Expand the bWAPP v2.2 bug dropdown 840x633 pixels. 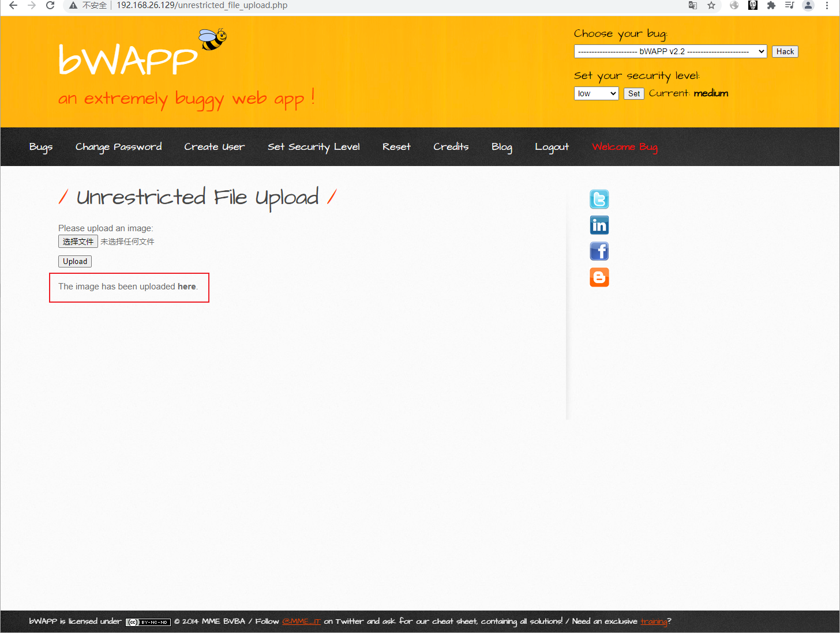670,51
